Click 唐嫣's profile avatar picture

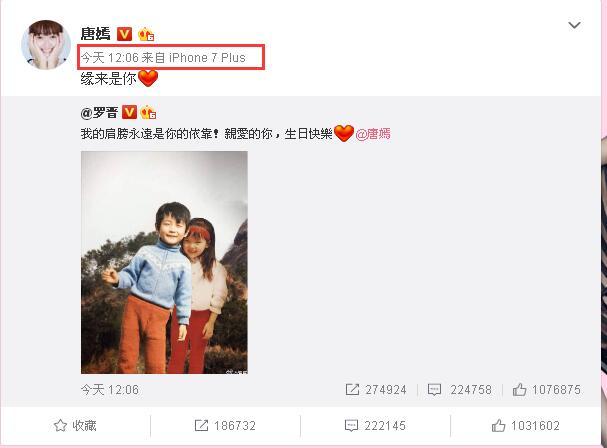tap(46, 45)
